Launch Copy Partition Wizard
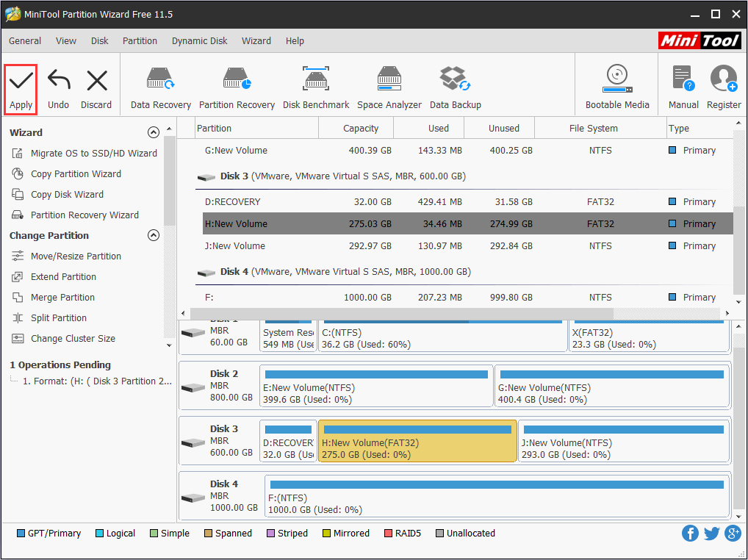 [66, 173]
